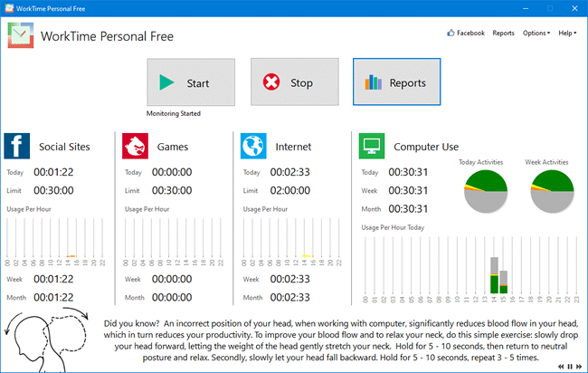The image size is (588, 373).
Task: Click the red X stop icon
Action: pyautogui.click(x=271, y=81)
